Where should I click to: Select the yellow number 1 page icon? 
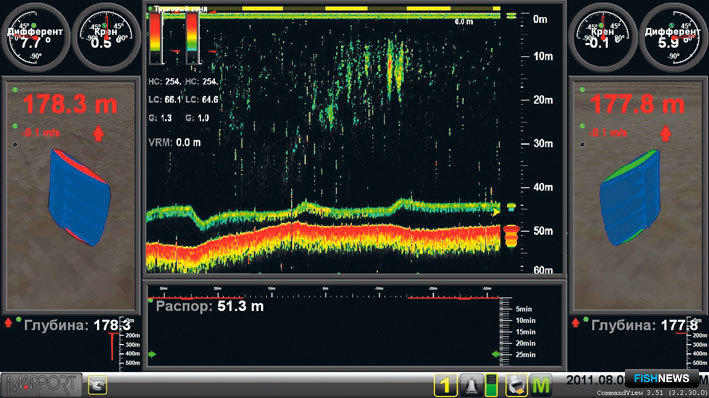[445, 385]
